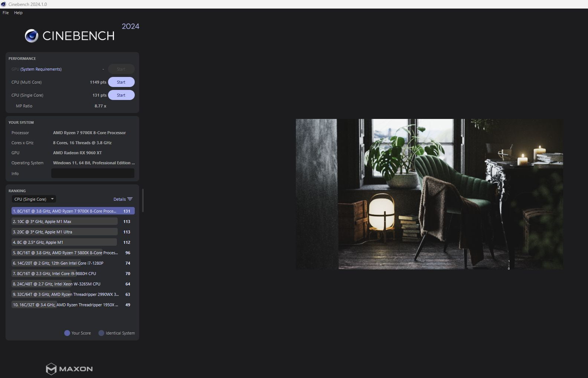Click the Identical System legend dot
The height and width of the screenshot is (378, 588).
click(101, 333)
